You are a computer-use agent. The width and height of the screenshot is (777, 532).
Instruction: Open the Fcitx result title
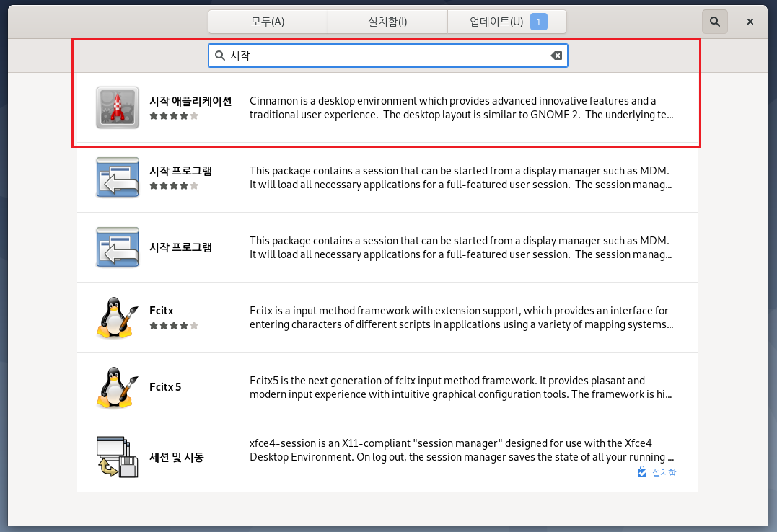click(162, 311)
